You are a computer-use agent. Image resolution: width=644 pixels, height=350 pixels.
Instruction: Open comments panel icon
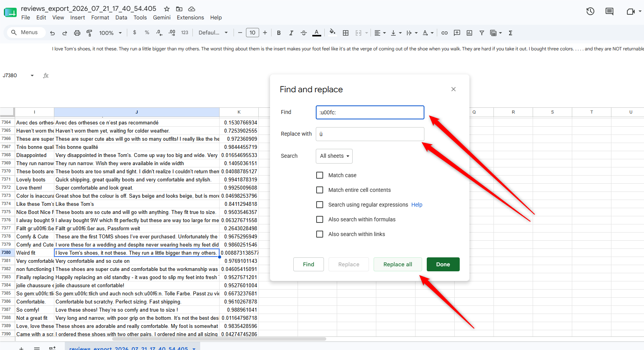point(609,12)
